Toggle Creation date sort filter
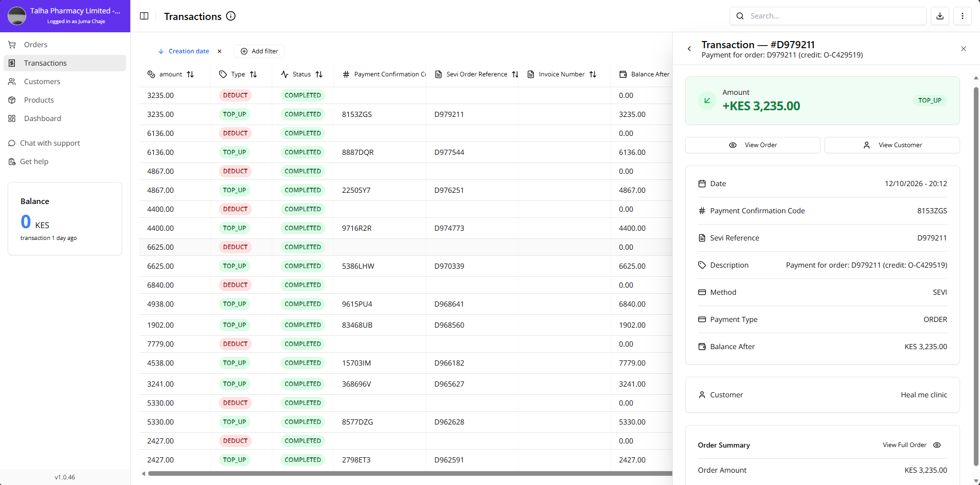980x485 pixels. click(x=184, y=51)
